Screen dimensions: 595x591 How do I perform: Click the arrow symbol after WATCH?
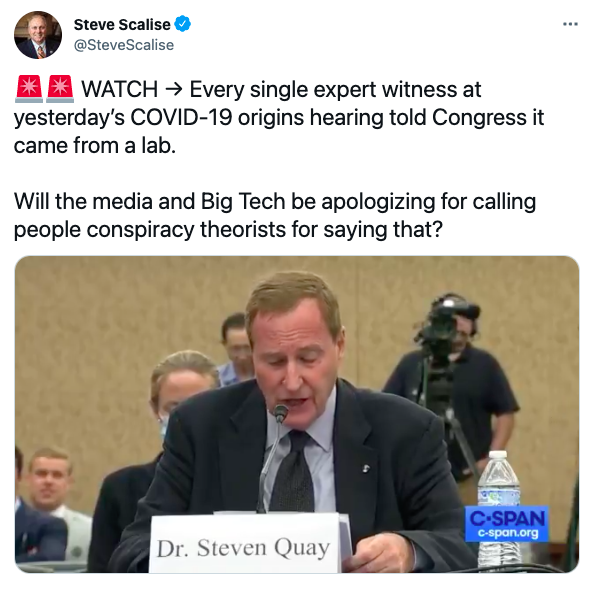pos(174,90)
